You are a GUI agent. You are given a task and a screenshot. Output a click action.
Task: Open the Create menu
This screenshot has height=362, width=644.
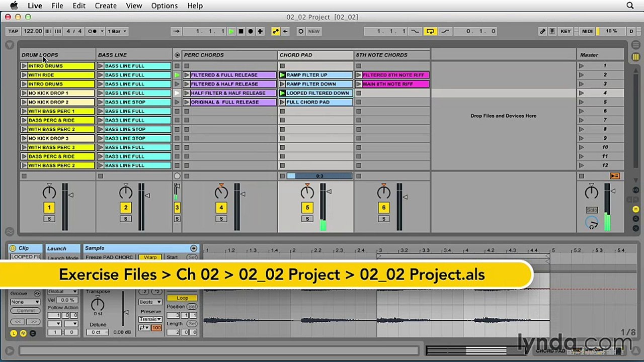[x=106, y=6]
